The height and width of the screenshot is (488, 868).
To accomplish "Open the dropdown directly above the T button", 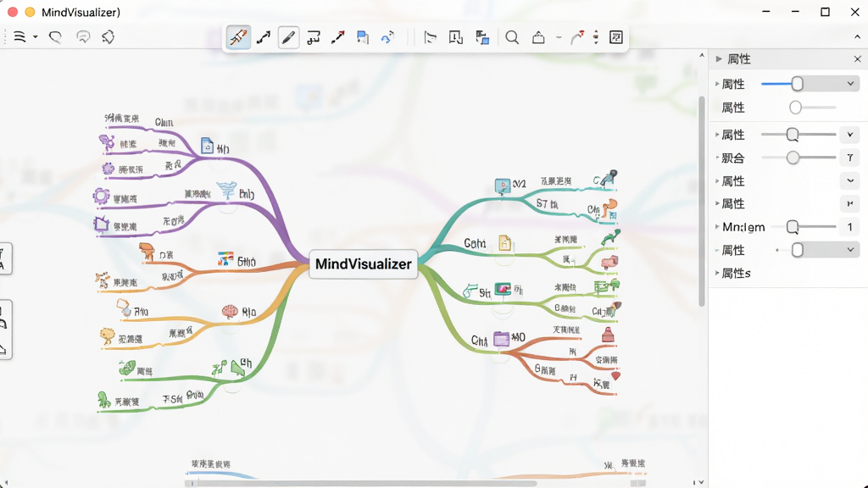I will 850,135.
